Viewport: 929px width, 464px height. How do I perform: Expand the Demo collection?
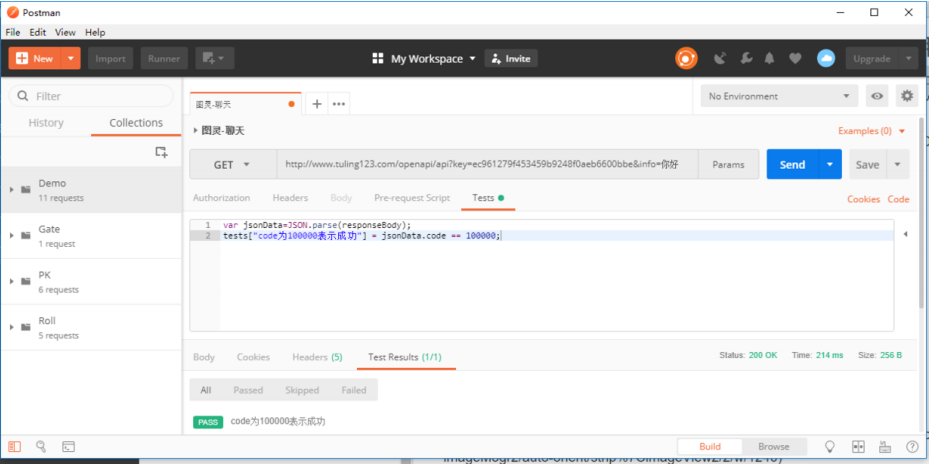[11, 190]
